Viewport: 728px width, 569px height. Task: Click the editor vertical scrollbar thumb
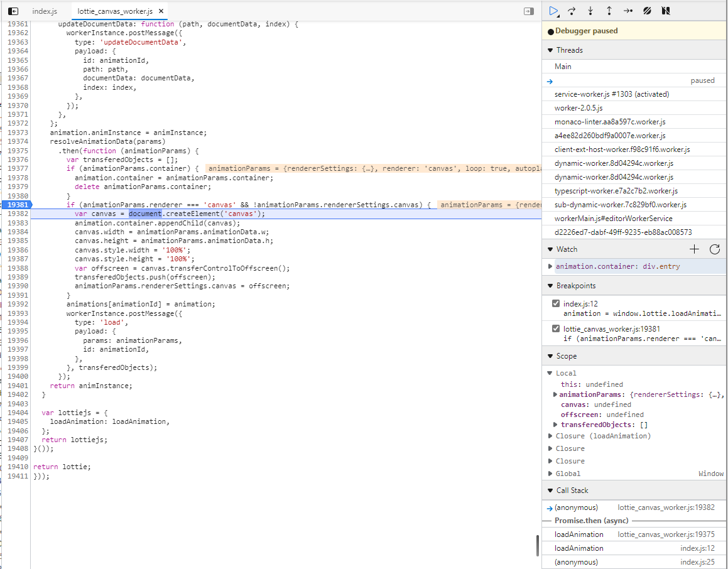click(536, 545)
